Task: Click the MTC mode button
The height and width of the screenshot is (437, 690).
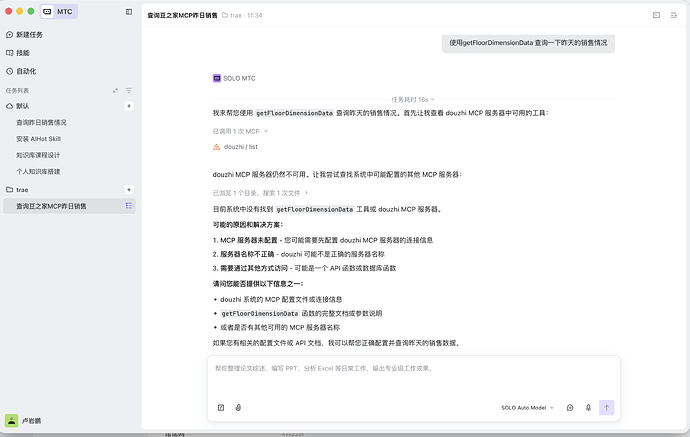Action: tap(59, 11)
